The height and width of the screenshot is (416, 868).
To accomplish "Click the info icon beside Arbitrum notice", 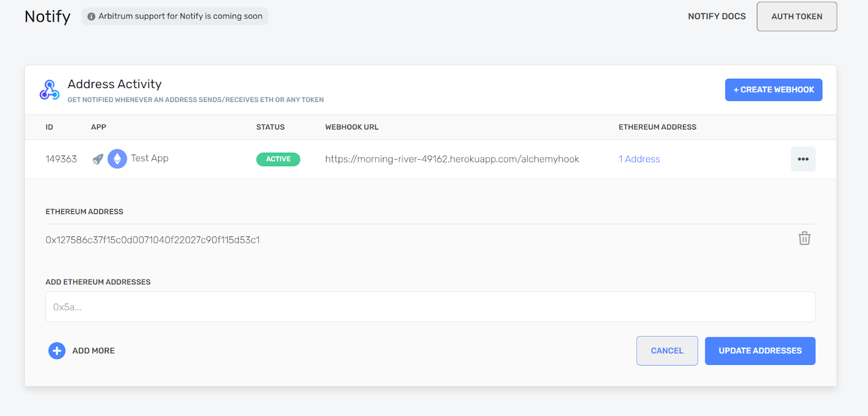I will pos(91,17).
